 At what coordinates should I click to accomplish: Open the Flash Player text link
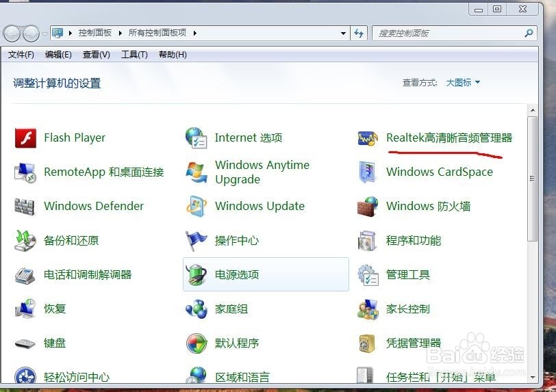pyautogui.click(x=75, y=138)
